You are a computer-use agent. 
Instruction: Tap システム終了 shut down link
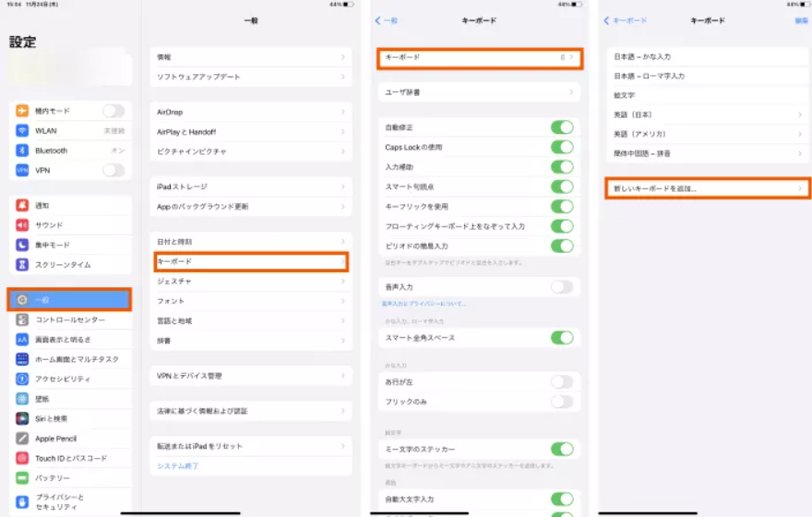pos(178,465)
